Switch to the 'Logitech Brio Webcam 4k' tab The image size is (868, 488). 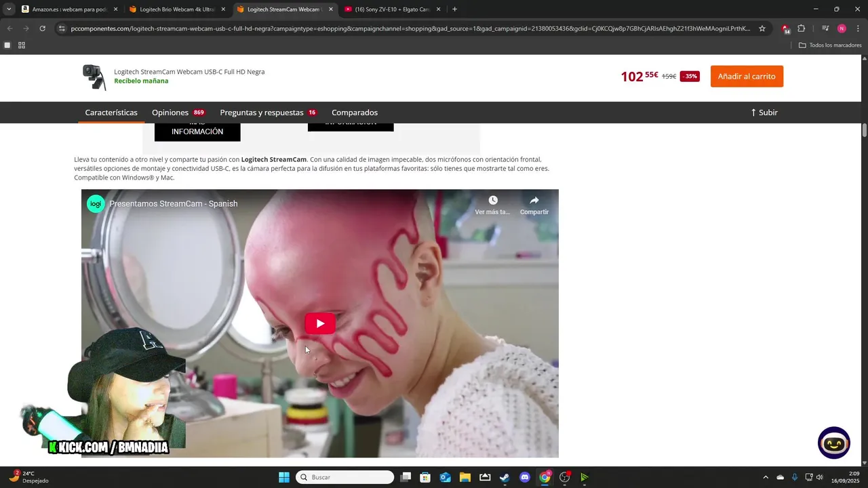tap(177, 9)
